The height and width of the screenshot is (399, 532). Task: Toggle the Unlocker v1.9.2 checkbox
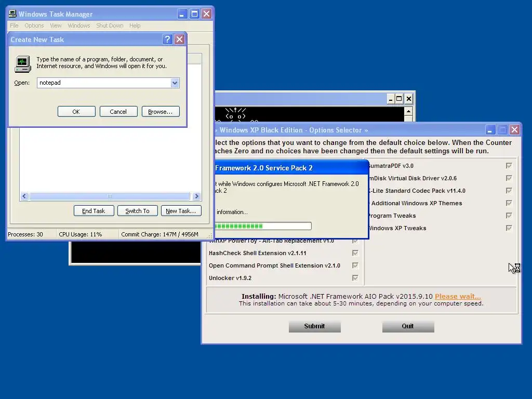355,278
